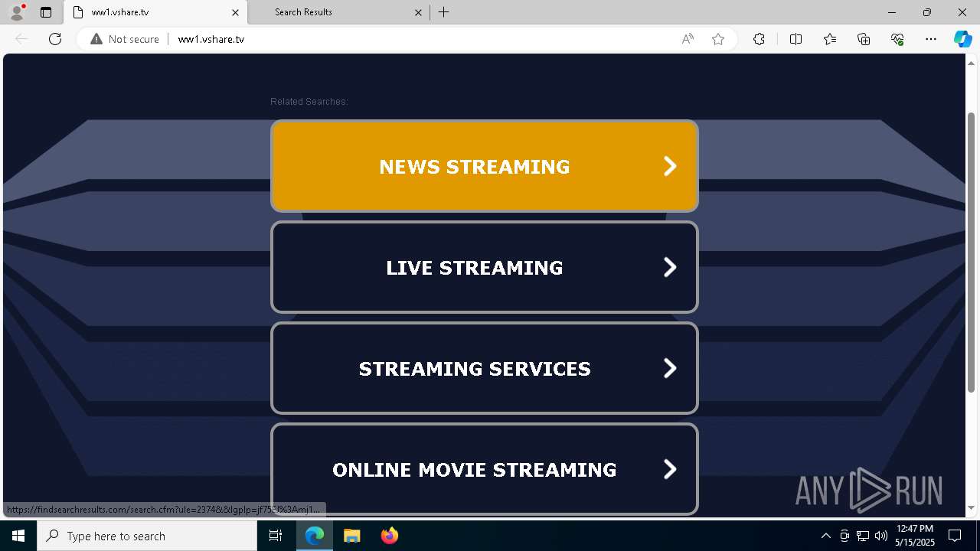
Task: Open the browser profile icon
Action: [17, 12]
